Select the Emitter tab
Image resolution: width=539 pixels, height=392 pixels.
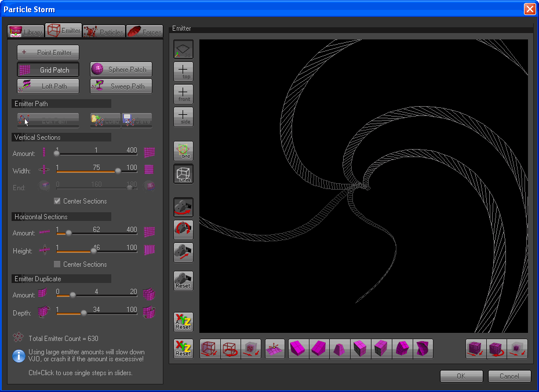[64, 31]
